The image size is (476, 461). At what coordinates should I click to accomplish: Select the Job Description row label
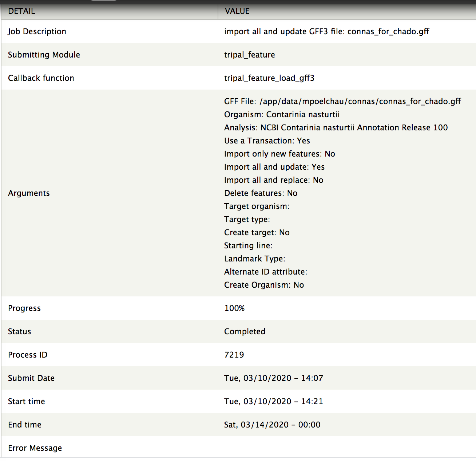(37, 32)
